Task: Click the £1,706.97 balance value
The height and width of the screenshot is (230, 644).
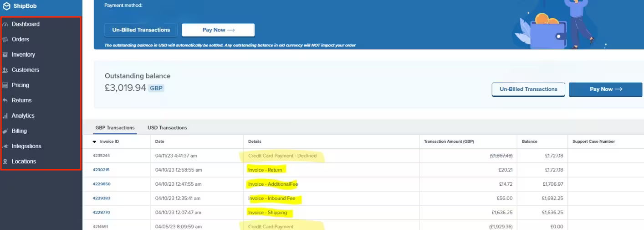Action: point(553,184)
